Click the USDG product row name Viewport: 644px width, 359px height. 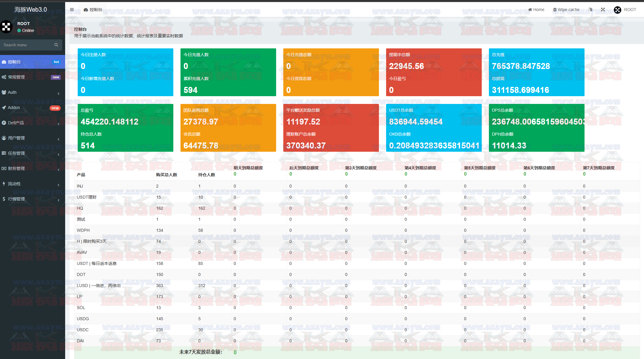coord(83,319)
